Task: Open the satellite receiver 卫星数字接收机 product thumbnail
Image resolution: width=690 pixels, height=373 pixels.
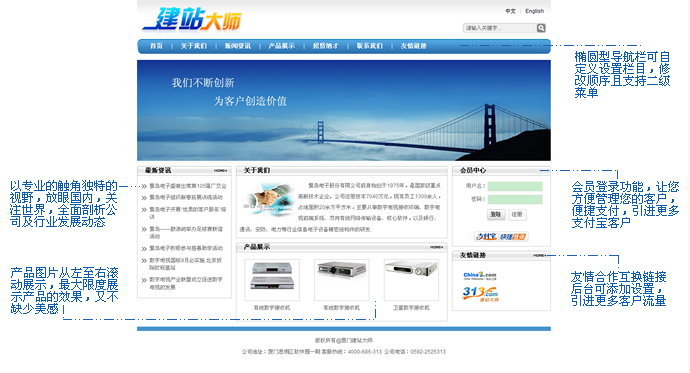Action: click(x=411, y=280)
